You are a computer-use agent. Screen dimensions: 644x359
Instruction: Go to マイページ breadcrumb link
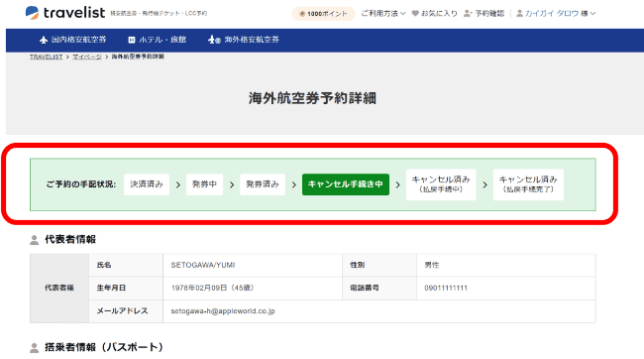point(87,57)
